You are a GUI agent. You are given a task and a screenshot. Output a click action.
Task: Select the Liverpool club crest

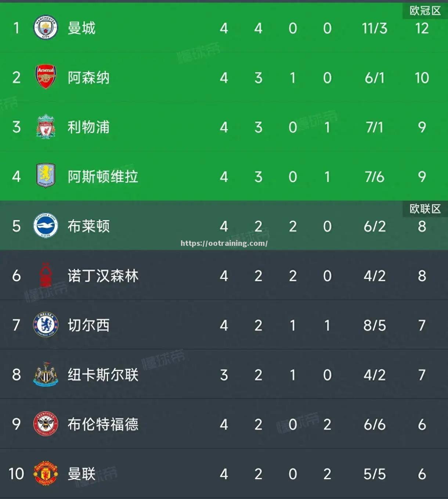pyautogui.click(x=46, y=127)
